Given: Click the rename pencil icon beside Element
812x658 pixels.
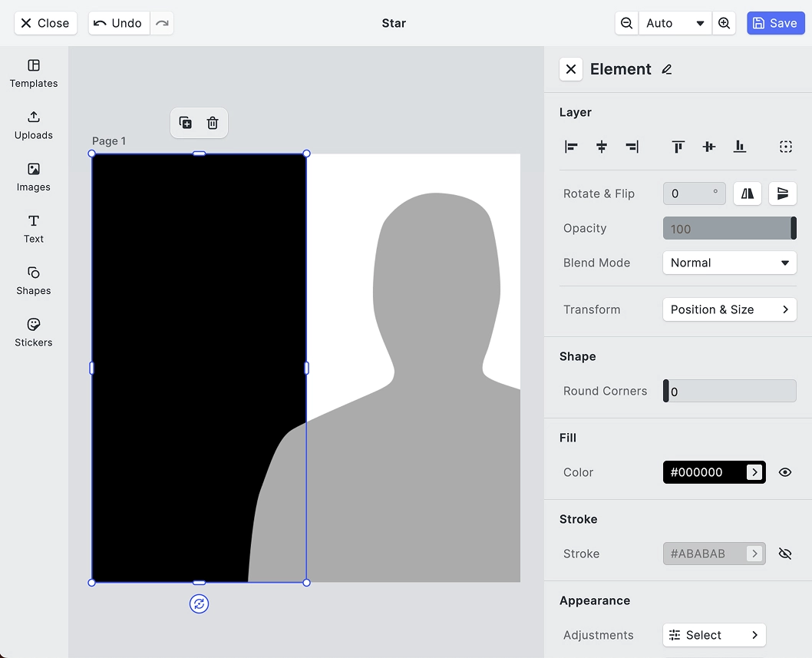Looking at the screenshot, I should (x=666, y=69).
